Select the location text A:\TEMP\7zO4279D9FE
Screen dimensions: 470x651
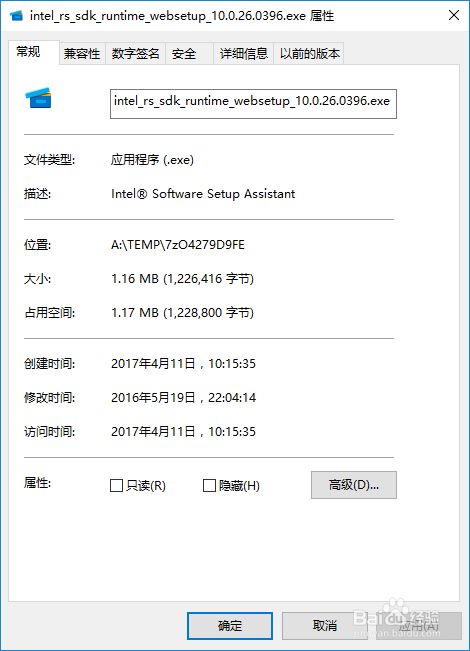(x=178, y=245)
